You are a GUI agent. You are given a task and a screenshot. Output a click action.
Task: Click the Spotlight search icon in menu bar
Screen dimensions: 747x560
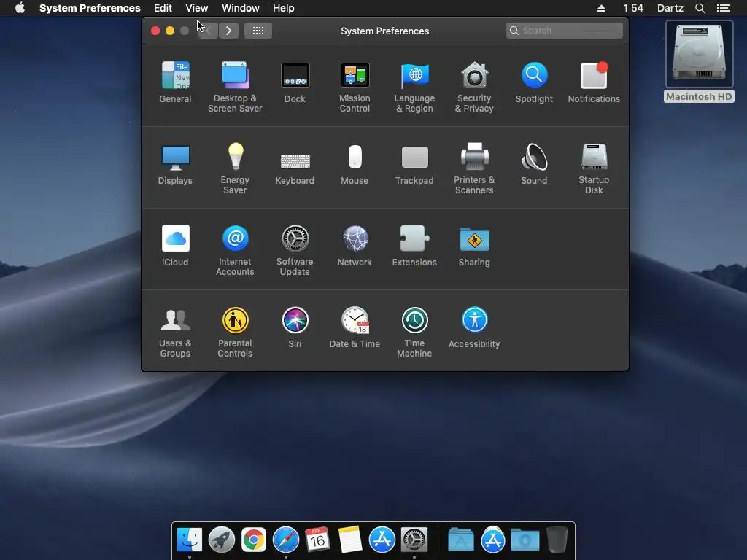[x=700, y=8]
